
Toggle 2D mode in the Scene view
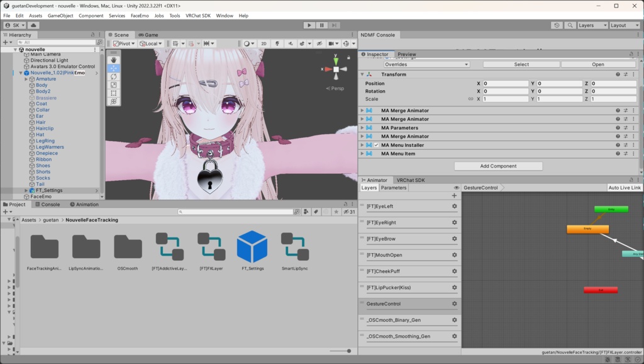point(265,43)
